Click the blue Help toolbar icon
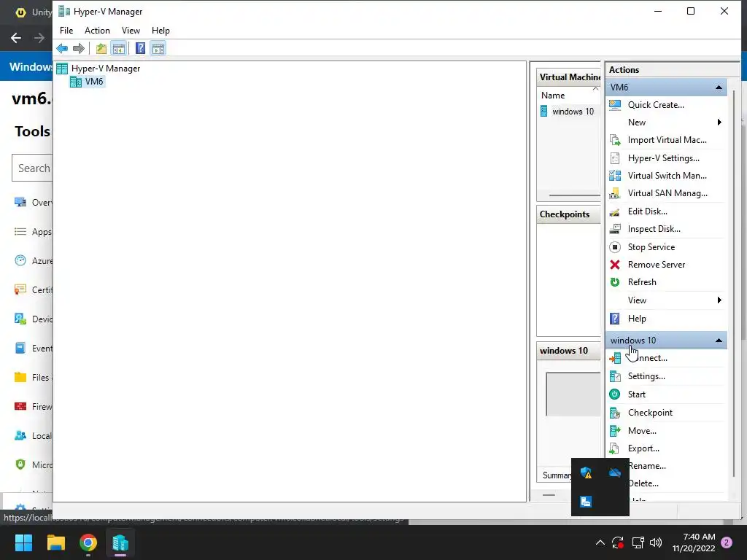 point(141,49)
